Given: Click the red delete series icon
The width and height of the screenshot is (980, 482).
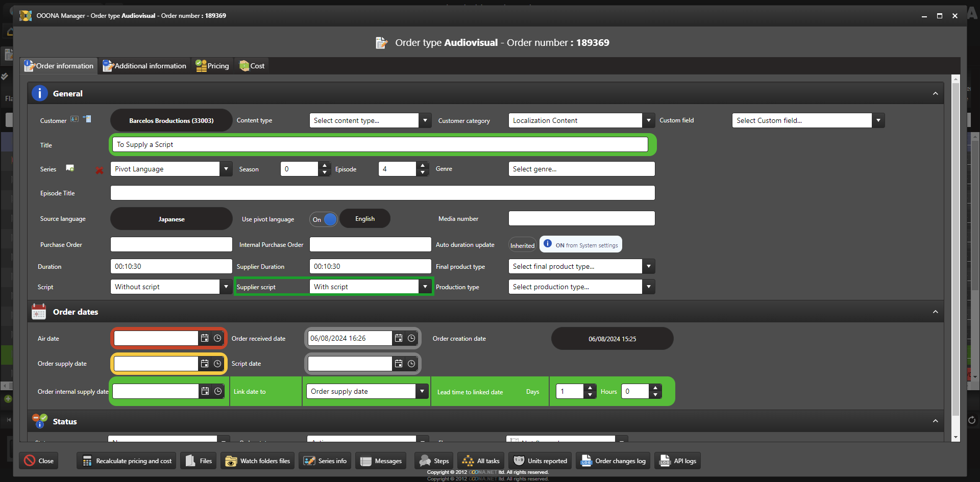Looking at the screenshot, I should [100, 170].
